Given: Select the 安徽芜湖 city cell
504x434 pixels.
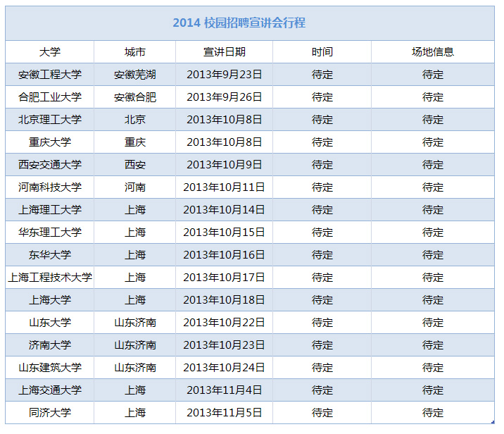Looking at the screenshot, I should tap(135, 75).
